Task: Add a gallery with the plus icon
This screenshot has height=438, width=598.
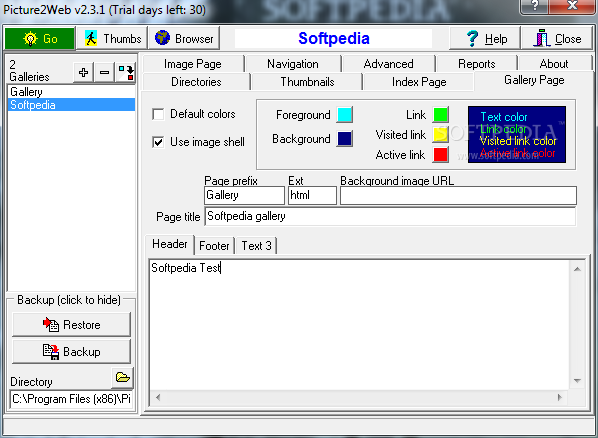Action: click(x=84, y=72)
